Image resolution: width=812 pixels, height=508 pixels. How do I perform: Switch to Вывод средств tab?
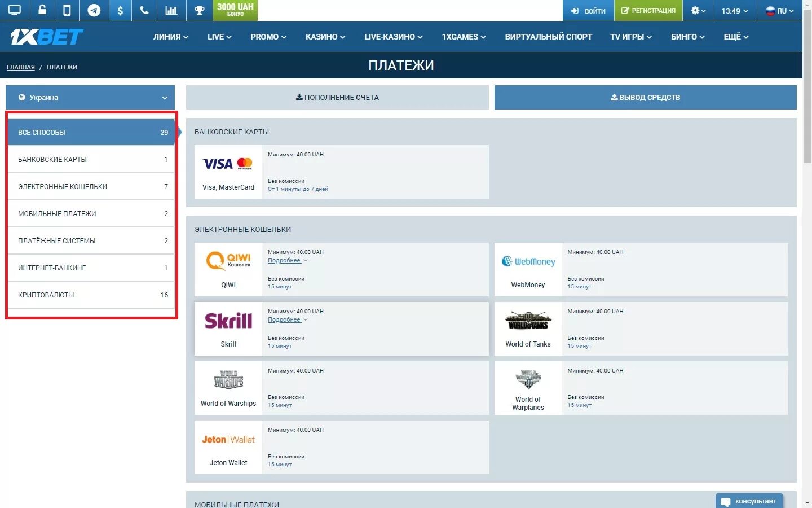click(x=646, y=97)
